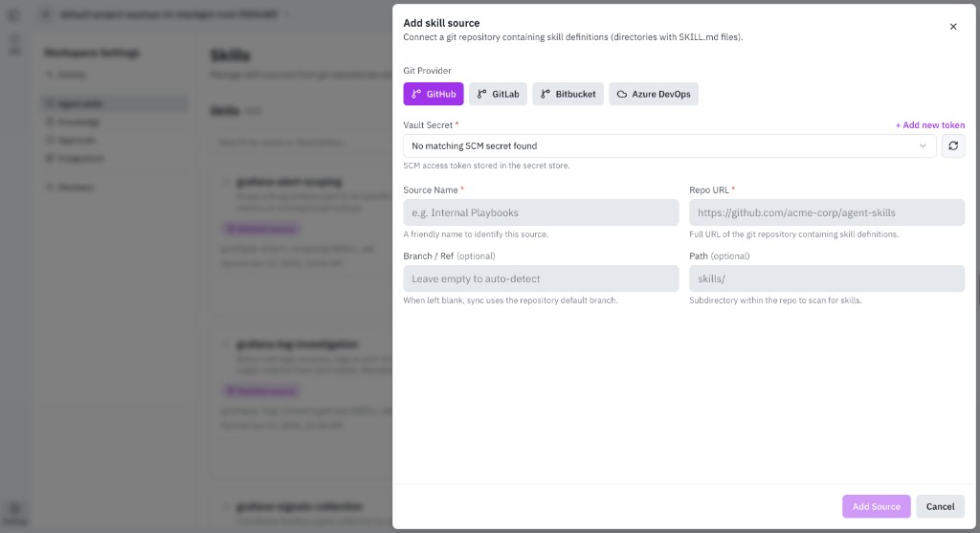Click 'A friendly name to identify this source' text
Viewport: 980px width, 533px height.
(476, 234)
